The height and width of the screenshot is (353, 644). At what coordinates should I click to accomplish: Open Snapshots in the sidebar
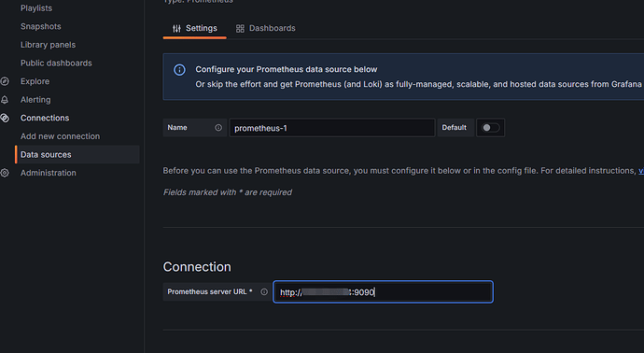tap(41, 26)
